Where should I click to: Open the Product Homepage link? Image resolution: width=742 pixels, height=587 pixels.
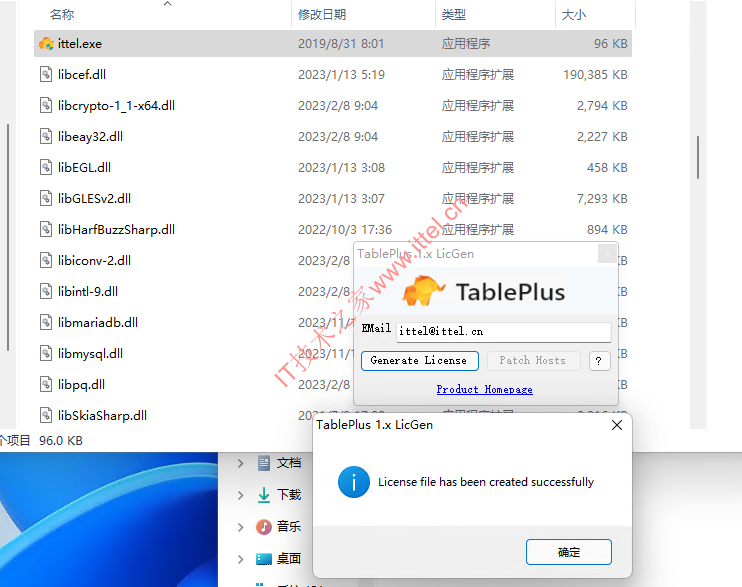pos(484,390)
